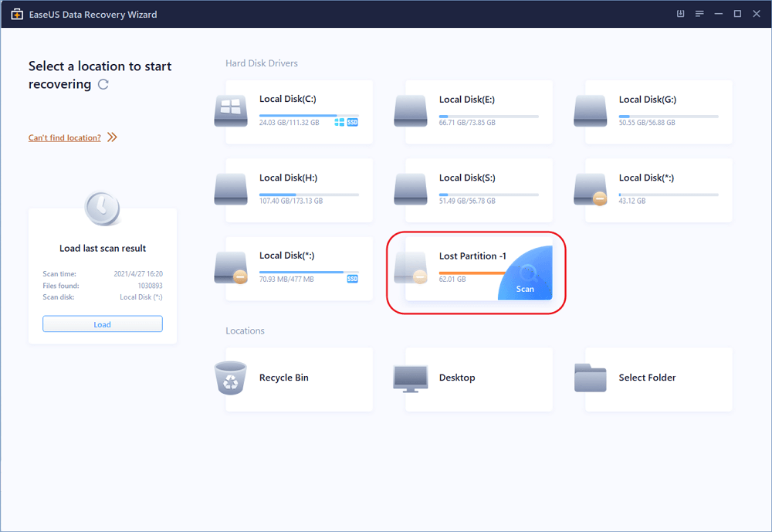Select the 43.12 GB Local Disk(*:) drive icon

[x=591, y=189]
